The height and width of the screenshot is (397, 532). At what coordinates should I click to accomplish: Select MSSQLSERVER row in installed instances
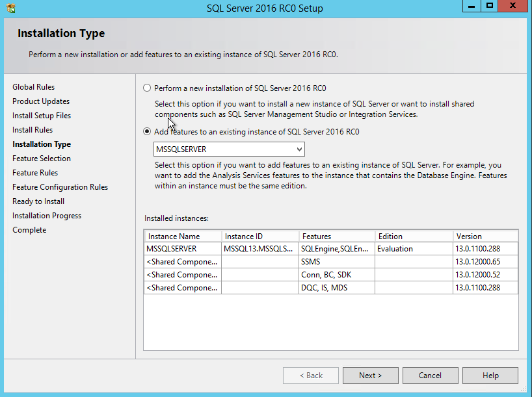(x=331, y=248)
